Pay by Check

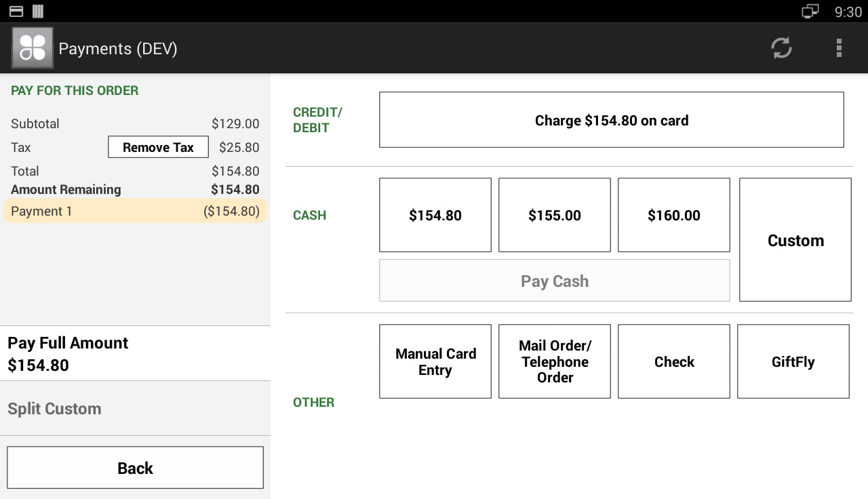674,361
